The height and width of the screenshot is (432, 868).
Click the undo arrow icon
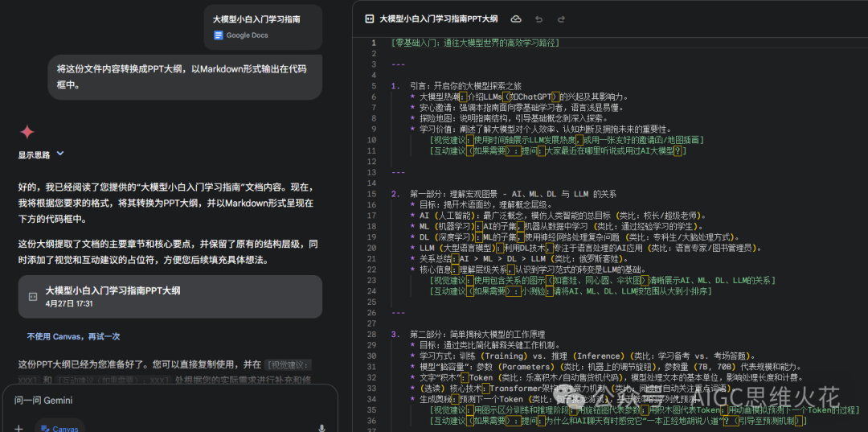pyautogui.click(x=538, y=19)
